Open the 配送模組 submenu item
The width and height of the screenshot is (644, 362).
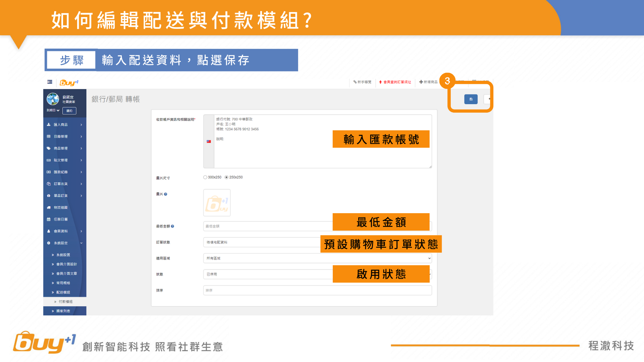pos(63,292)
